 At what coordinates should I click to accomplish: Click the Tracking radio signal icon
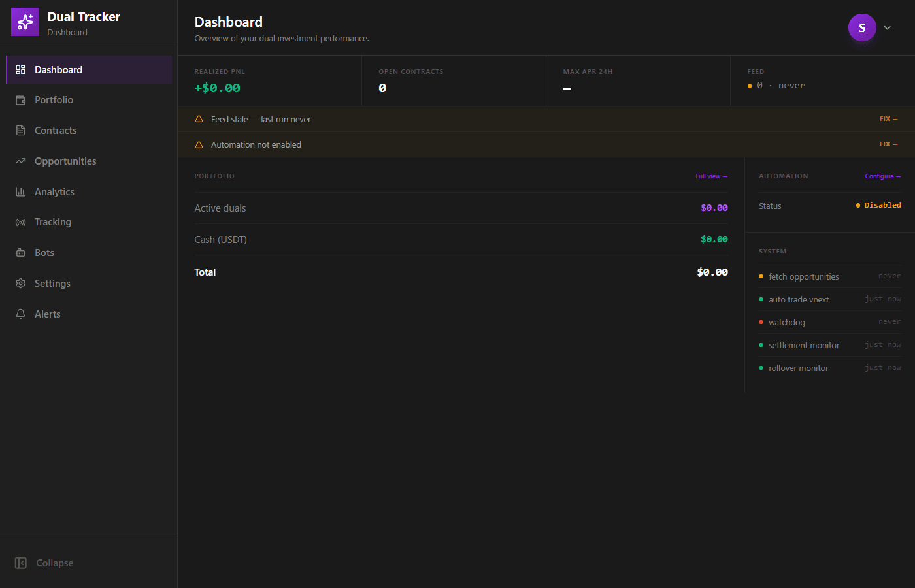[20, 222]
